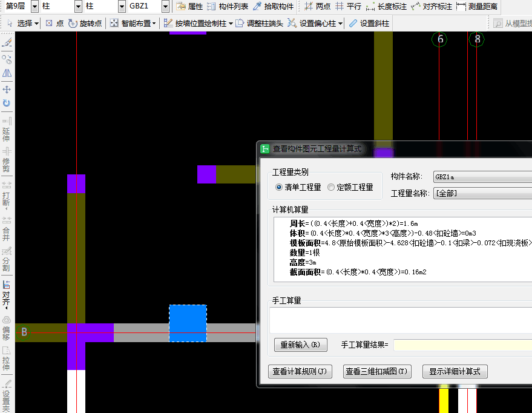The width and height of the screenshot is (532, 413).
Task: Open 工程量名称 [全部] combo box
Action: (482, 193)
